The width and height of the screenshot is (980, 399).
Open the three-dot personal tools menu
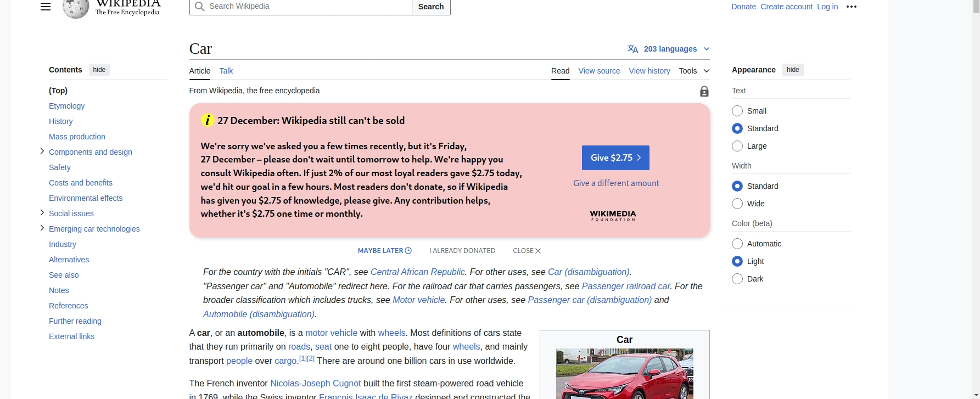[x=852, y=7]
